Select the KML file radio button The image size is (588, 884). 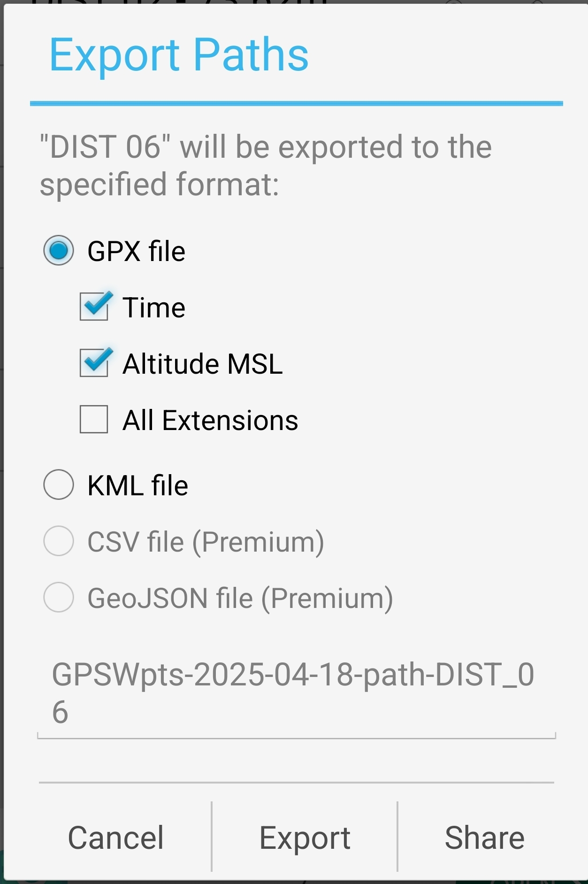coord(59,484)
